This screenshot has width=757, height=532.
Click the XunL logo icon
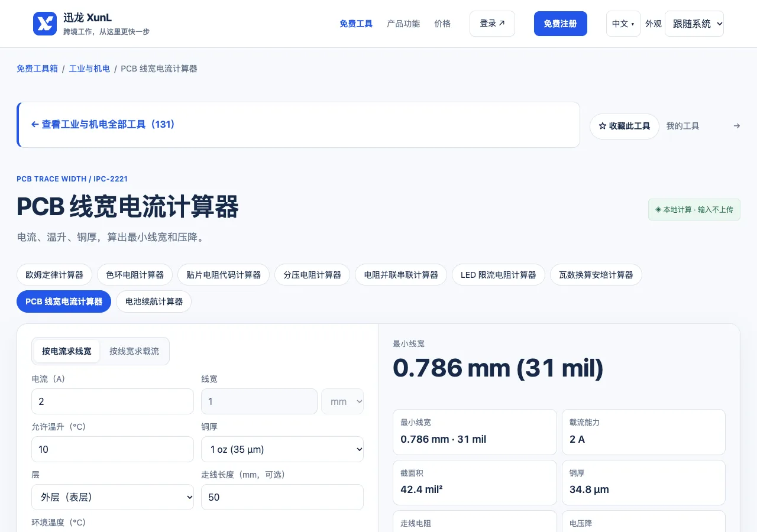[45, 24]
